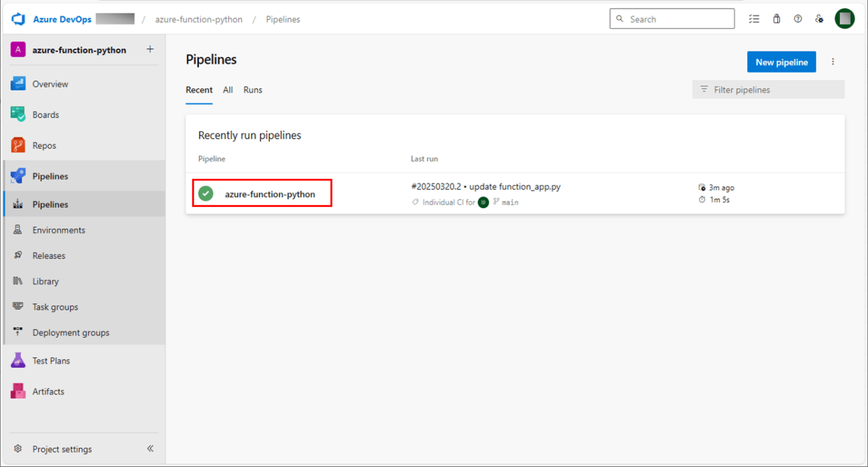868x467 pixels.
Task: Switch to the Runs tab
Action: 253,90
